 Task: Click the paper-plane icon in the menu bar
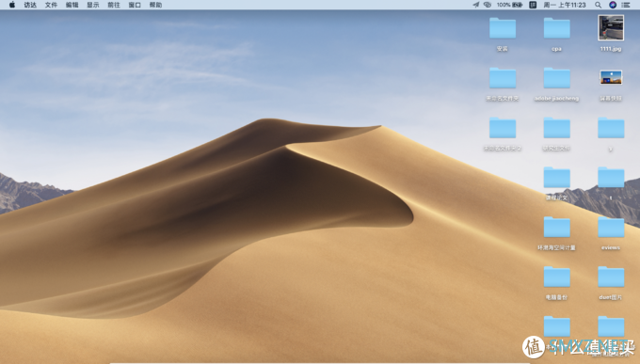(476, 5)
